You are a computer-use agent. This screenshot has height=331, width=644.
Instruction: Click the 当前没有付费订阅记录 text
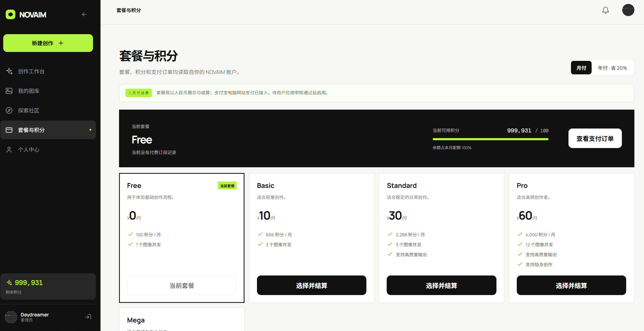pyautogui.click(x=154, y=152)
